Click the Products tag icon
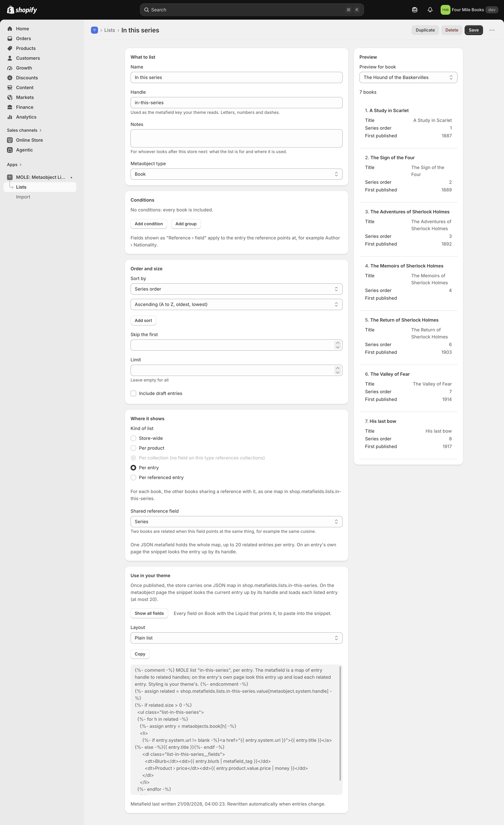Viewport: 504px width, 825px height. [10, 48]
